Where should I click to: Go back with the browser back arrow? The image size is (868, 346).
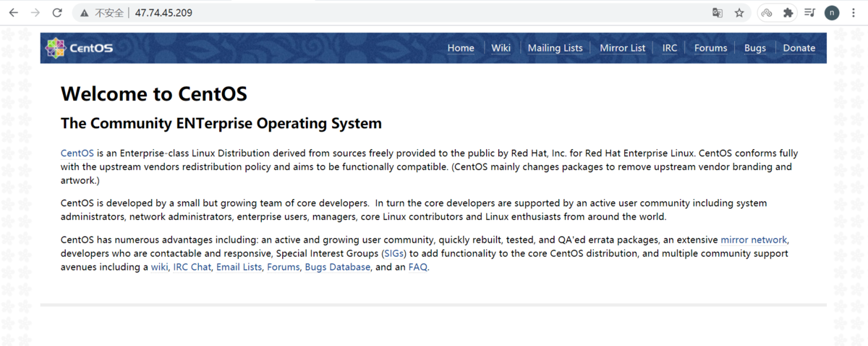click(x=13, y=13)
